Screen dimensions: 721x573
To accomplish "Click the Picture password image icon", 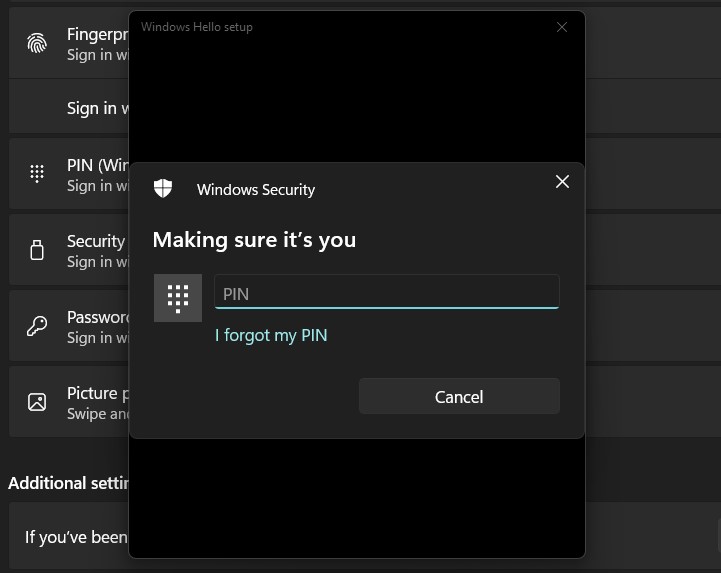I will click(x=37, y=402).
